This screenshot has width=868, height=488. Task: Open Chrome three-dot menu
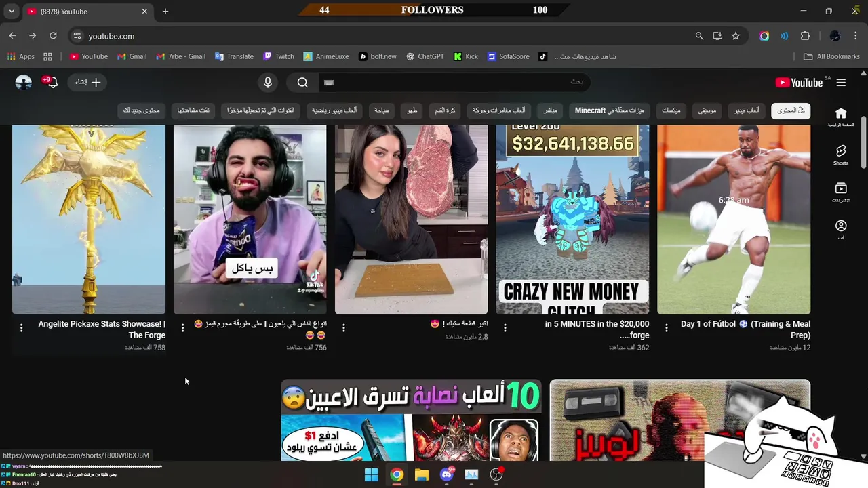point(856,36)
